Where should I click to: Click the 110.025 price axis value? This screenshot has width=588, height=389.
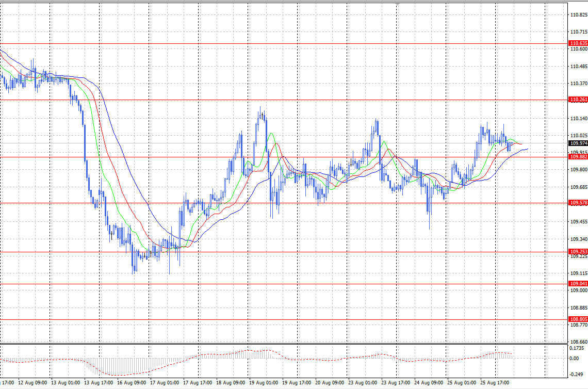tap(579, 136)
